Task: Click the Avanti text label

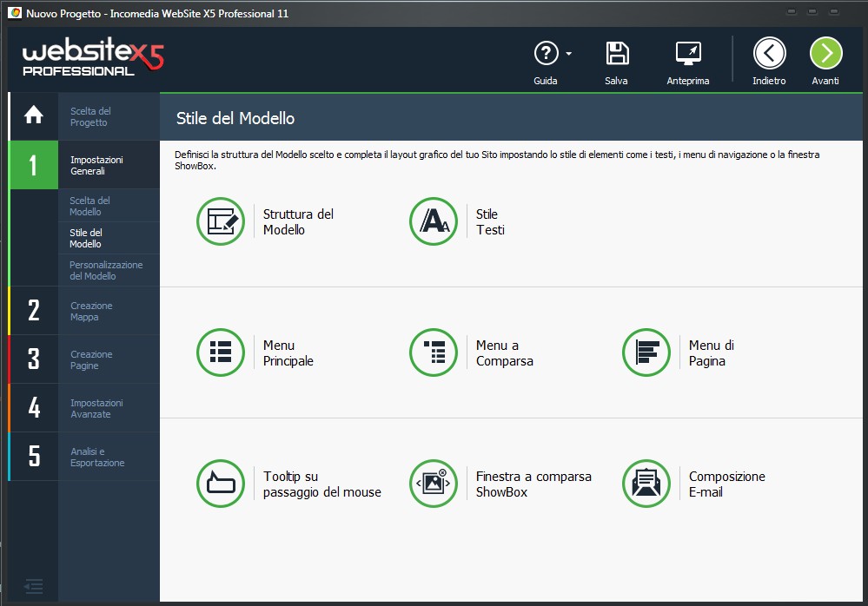Action: pyautogui.click(x=825, y=81)
